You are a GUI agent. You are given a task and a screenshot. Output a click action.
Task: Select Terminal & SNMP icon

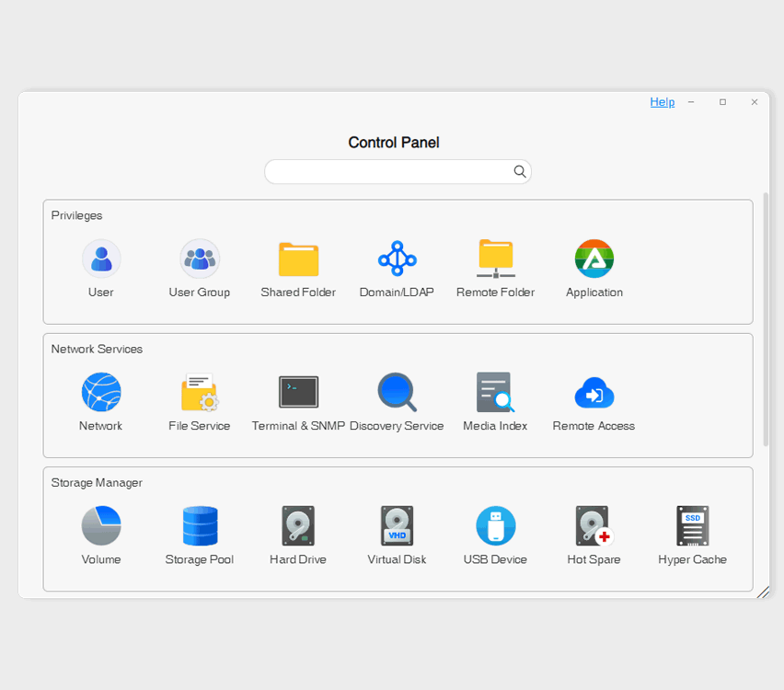point(298,393)
